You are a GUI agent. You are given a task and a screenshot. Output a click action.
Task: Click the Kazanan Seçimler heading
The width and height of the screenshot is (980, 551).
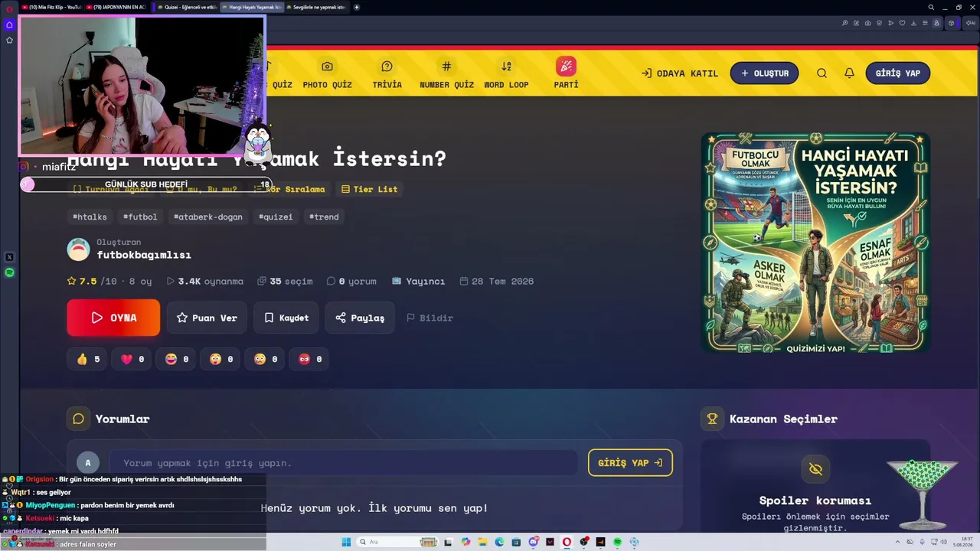pyautogui.click(x=783, y=419)
